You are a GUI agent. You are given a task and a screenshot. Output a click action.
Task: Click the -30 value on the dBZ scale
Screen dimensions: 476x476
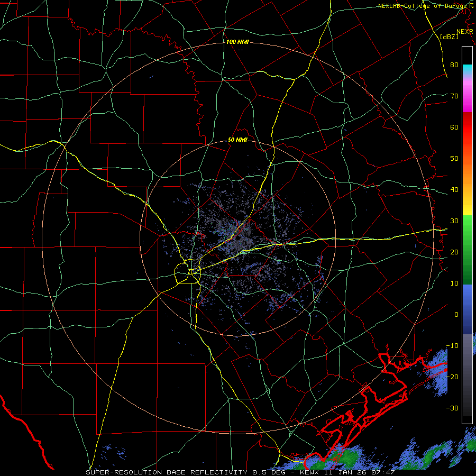click(452, 408)
